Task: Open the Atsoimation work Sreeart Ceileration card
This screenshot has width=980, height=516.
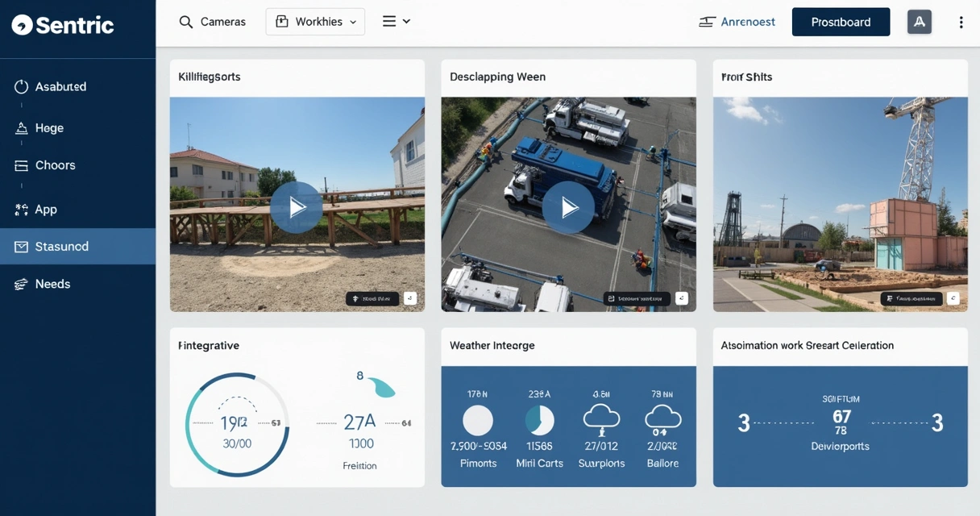Action: (807, 345)
